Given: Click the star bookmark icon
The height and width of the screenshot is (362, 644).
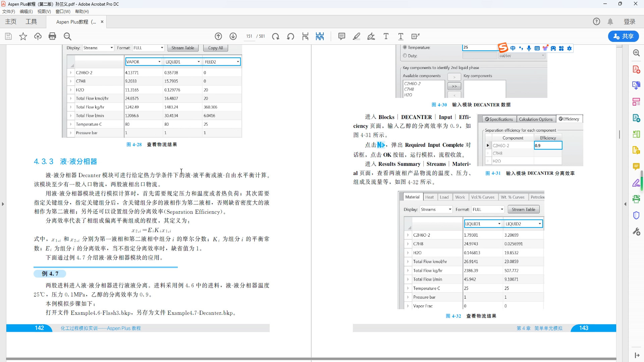Looking at the screenshot, I should [x=23, y=36].
